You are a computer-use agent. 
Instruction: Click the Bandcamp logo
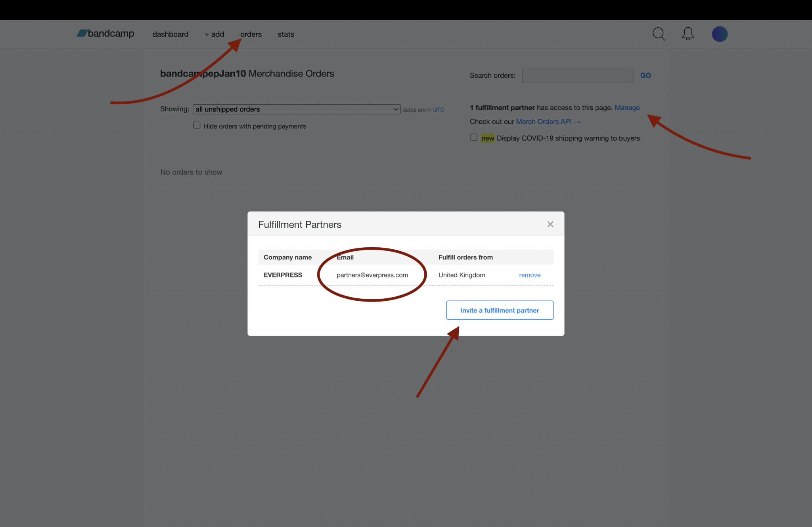coord(105,34)
